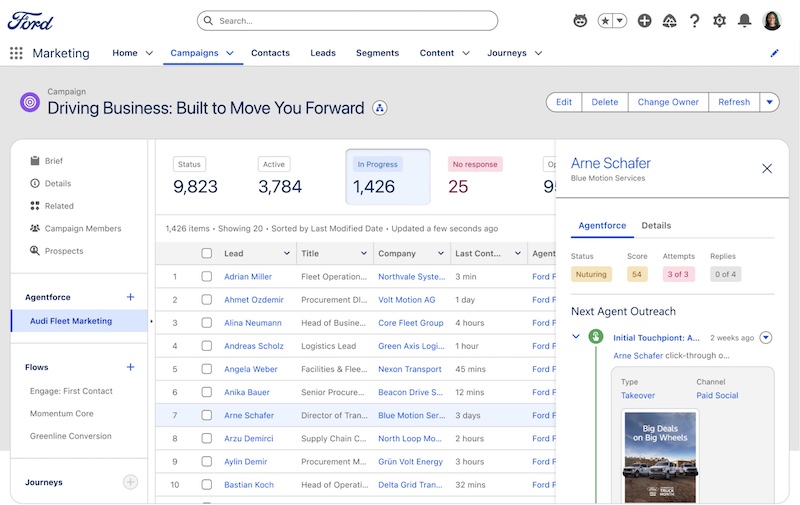The height and width of the screenshot is (505, 800).
Task: Check the Alina Neumann row checkbox
Action: [207, 322]
